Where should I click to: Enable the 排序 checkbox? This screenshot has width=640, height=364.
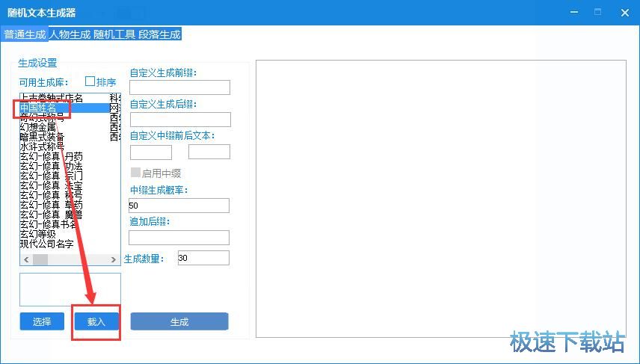tap(90, 81)
